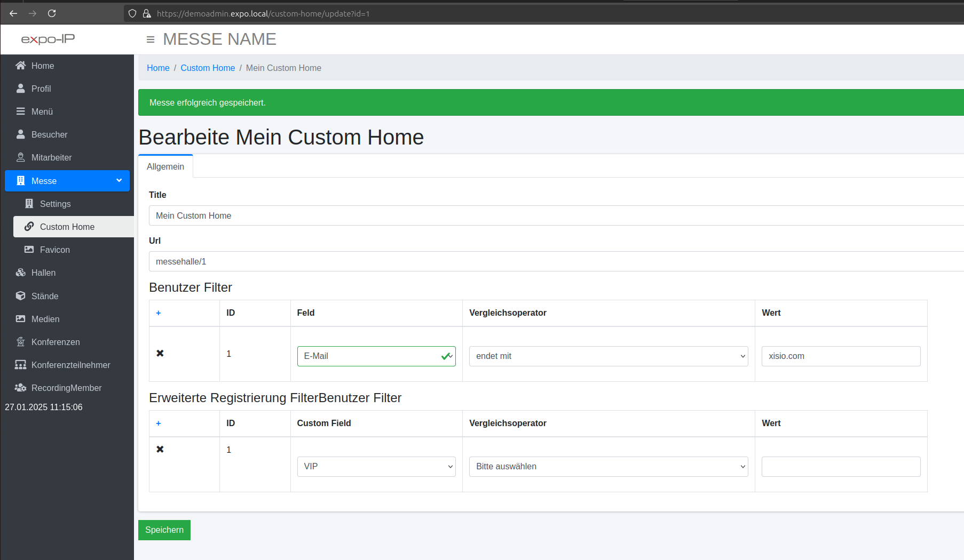
Task: Open the 'endet mit' operator dropdown
Action: pyautogui.click(x=608, y=356)
